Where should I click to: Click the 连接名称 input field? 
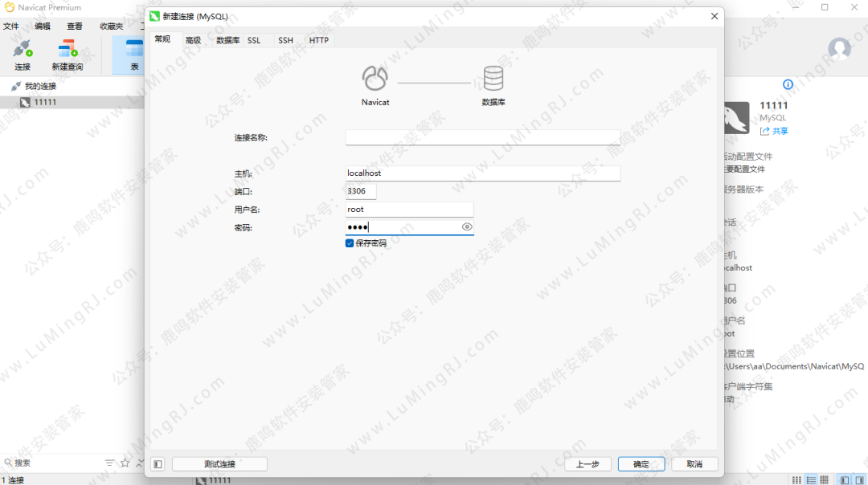(482, 137)
